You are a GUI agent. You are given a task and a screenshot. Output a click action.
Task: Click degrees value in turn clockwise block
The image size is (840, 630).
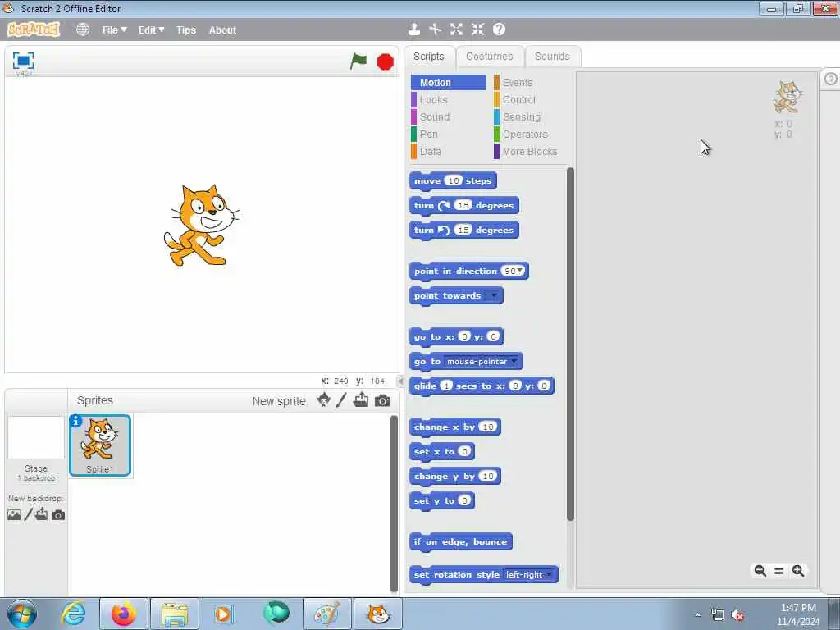(x=463, y=205)
